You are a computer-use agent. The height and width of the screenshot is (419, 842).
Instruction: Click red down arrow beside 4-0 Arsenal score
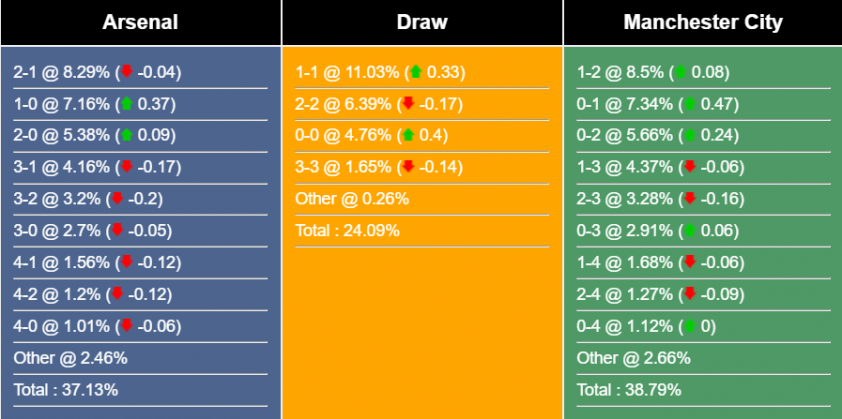tap(127, 326)
